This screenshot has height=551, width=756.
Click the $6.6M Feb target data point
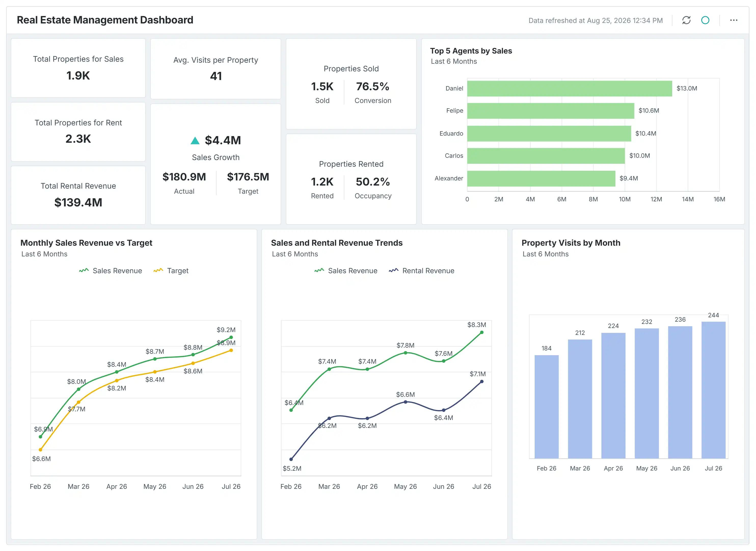40,450
